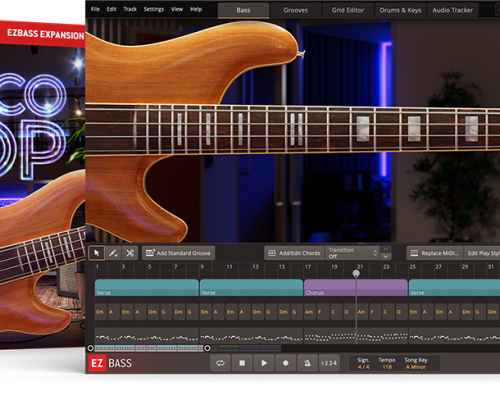Select the Verse block starting at bar 1
This screenshot has height=400, width=500.
(147, 288)
